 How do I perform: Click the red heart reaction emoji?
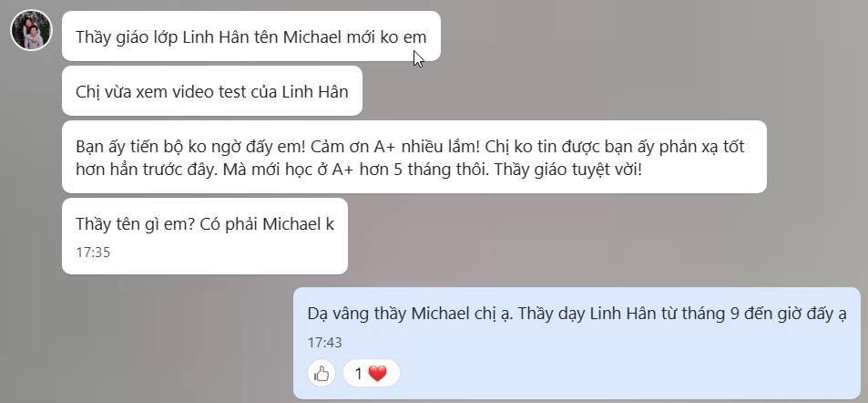pyautogui.click(x=377, y=374)
